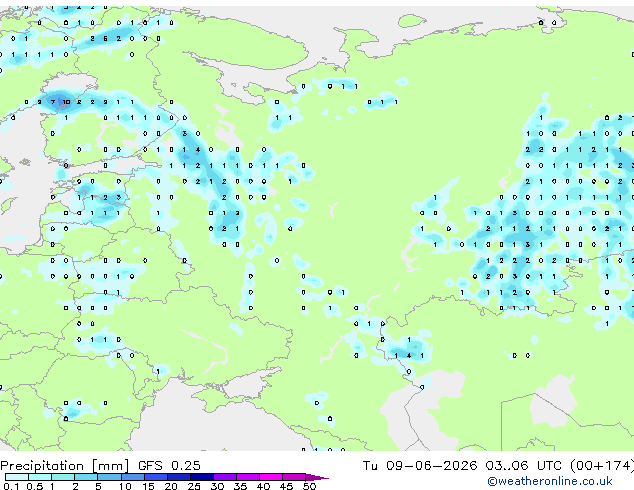Click the '(00+174)' forecast offset text
The width and height of the screenshot is (634, 490).
point(602,466)
